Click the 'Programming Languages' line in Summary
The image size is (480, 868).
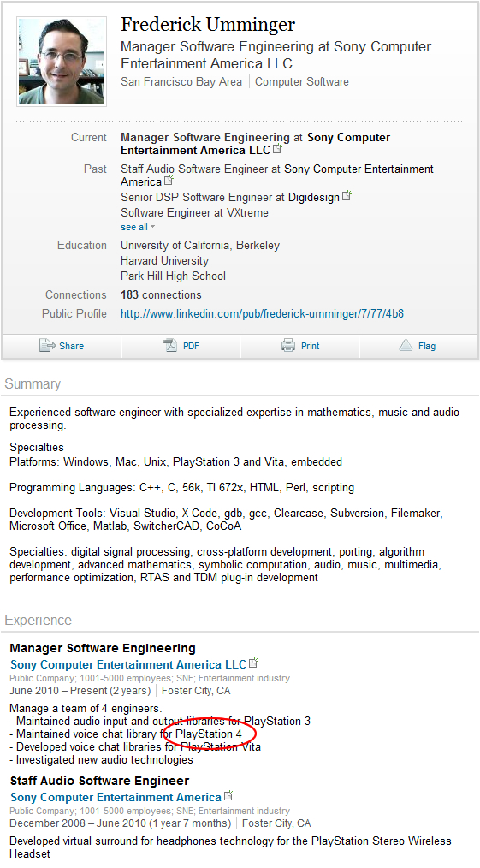pyautogui.click(x=182, y=488)
